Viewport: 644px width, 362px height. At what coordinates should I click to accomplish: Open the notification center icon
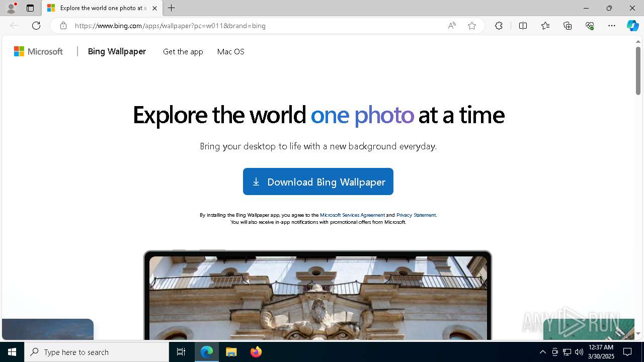point(627,352)
